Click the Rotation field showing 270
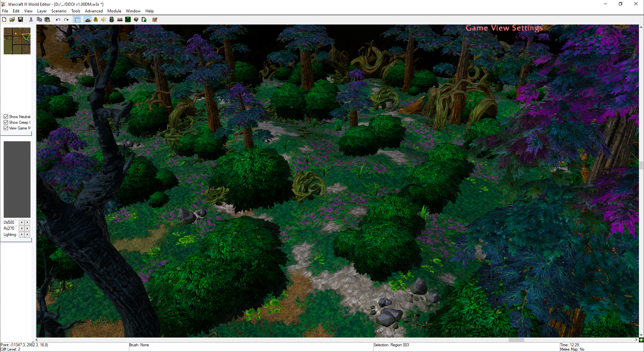The width and height of the screenshot is (644, 352). pyautogui.click(x=12, y=229)
